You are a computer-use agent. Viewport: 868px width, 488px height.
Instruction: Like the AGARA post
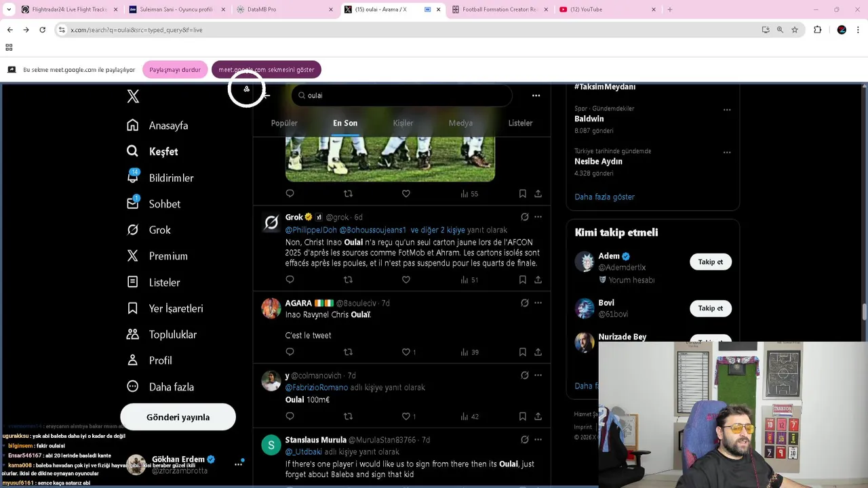[406, 352]
